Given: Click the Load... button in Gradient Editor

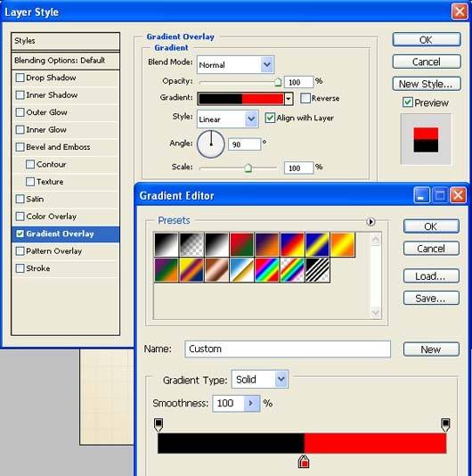Looking at the screenshot, I should pos(431,276).
